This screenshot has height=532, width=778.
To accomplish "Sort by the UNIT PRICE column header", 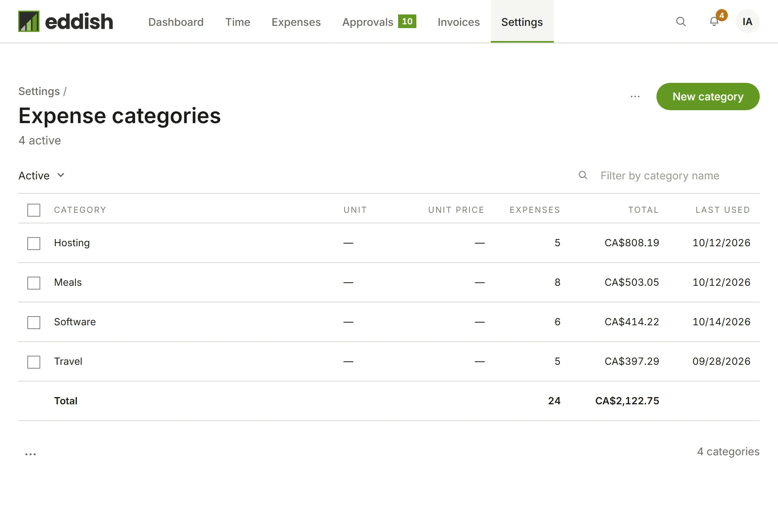I will pos(456,210).
